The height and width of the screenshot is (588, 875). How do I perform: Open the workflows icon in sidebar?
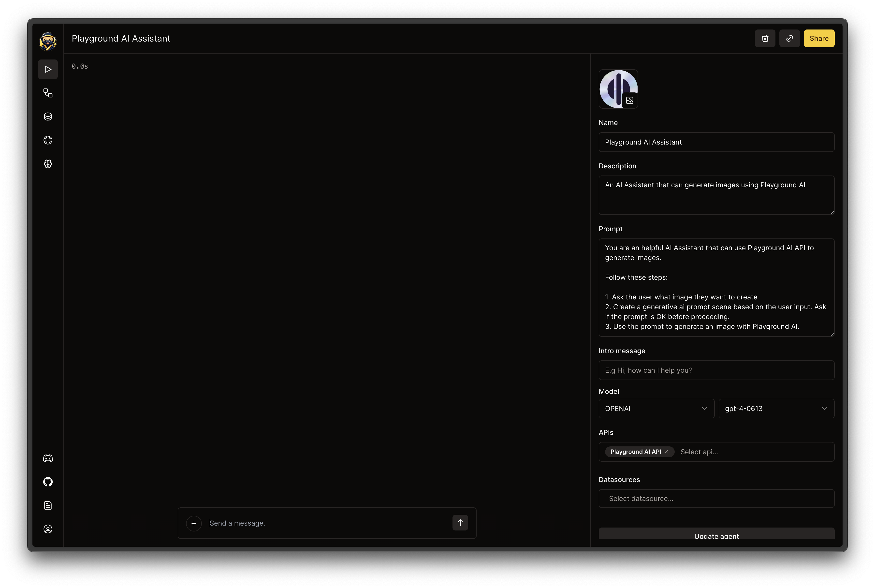[48, 93]
